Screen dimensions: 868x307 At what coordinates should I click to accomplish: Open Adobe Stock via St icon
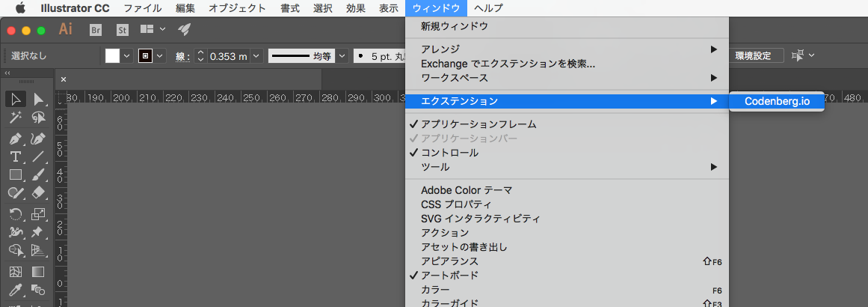click(122, 30)
